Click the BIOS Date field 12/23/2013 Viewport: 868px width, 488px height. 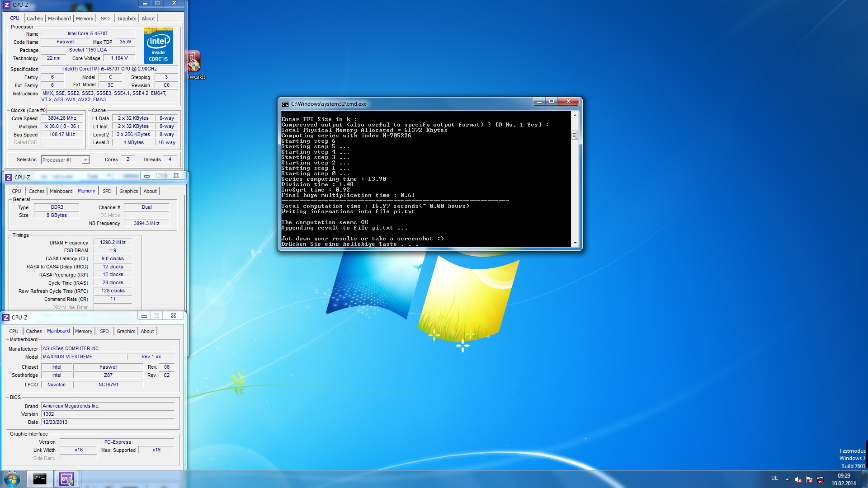tap(108, 422)
